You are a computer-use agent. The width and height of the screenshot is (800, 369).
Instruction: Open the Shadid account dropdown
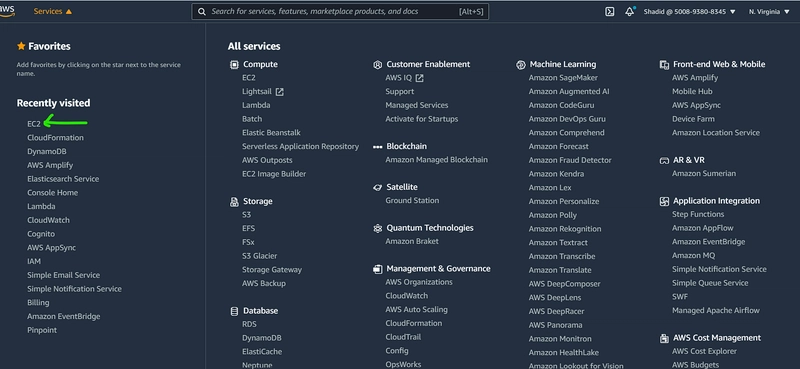[689, 12]
